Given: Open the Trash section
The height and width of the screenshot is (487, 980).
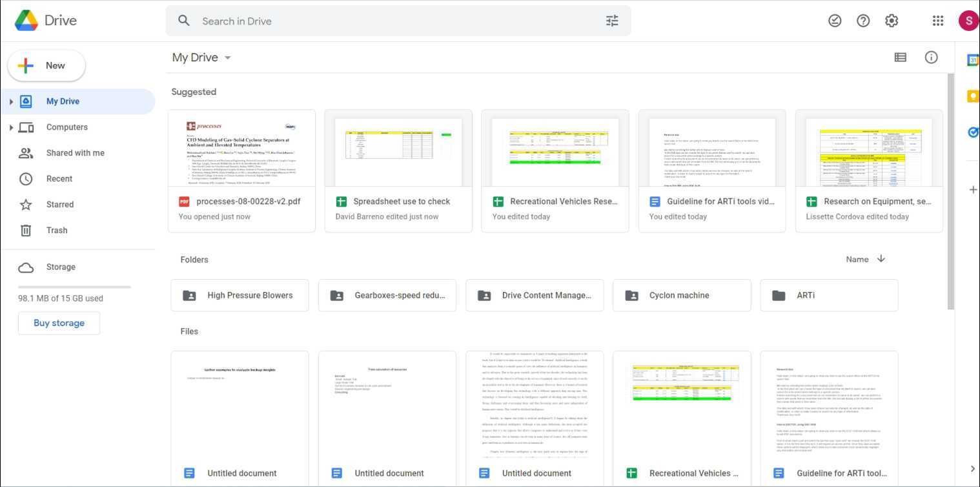Looking at the screenshot, I should [56, 230].
